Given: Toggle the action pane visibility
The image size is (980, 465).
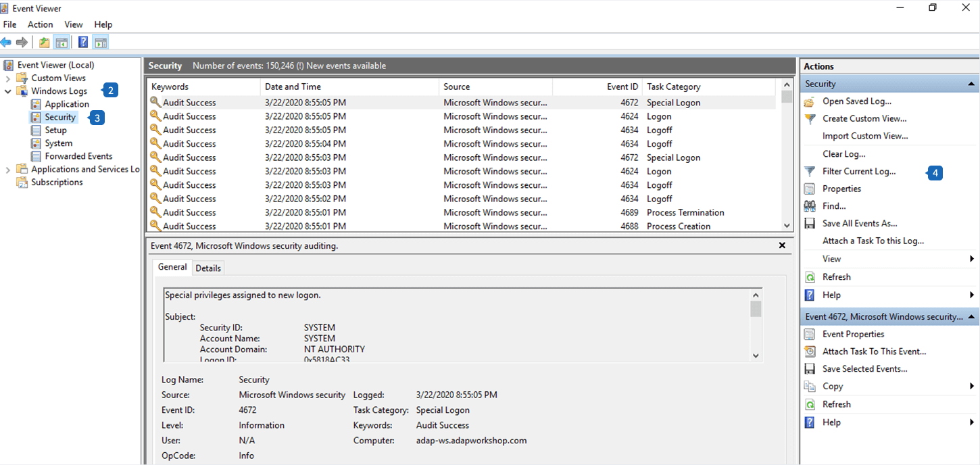Looking at the screenshot, I should pos(100,41).
